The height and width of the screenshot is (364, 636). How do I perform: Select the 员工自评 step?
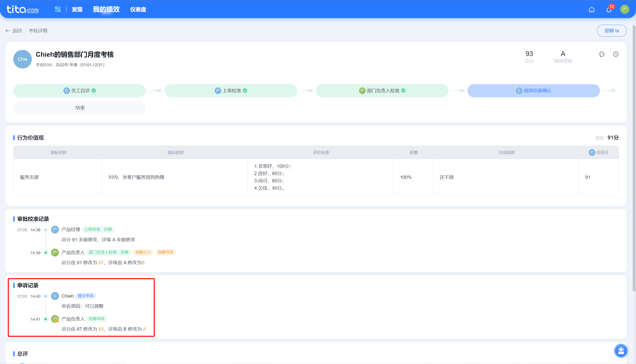click(x=79, y=91)
